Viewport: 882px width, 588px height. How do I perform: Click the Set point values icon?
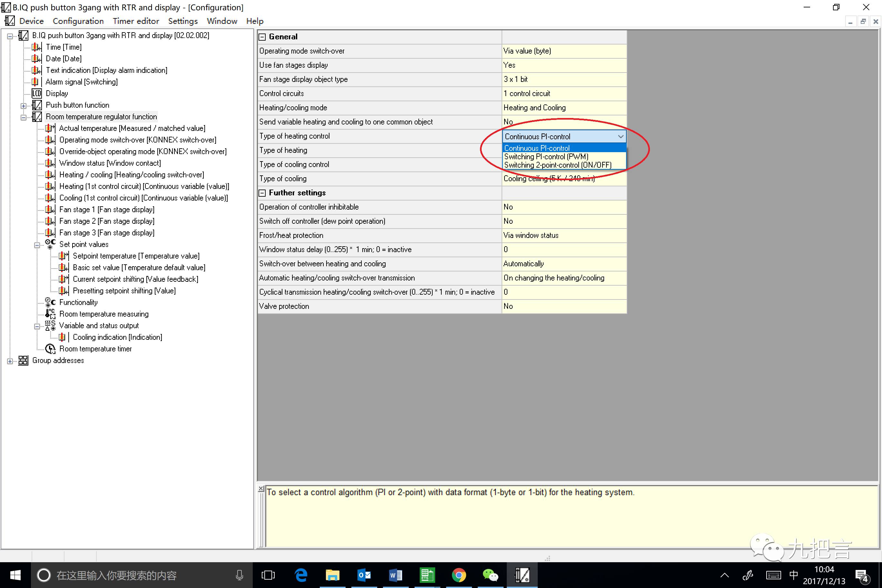tap(50, 244)
